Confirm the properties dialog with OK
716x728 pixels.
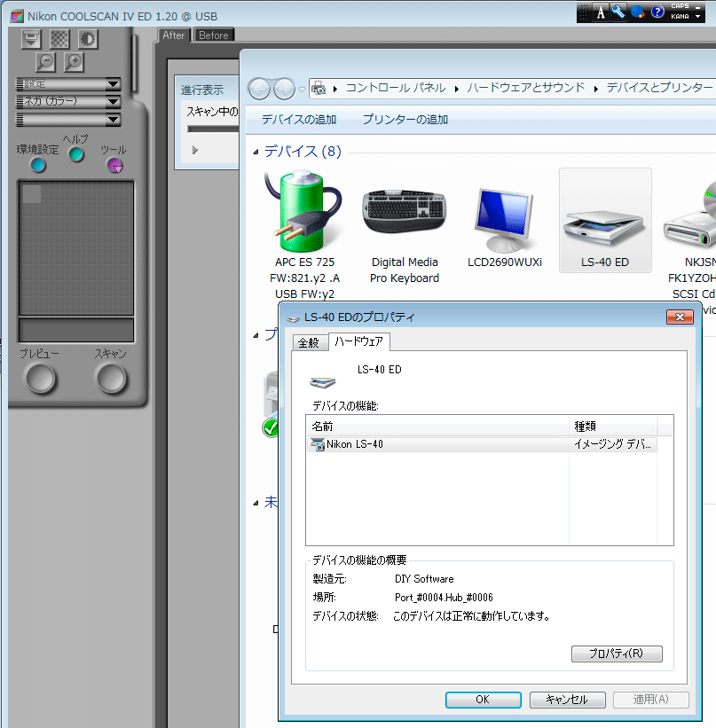point(484,700)
